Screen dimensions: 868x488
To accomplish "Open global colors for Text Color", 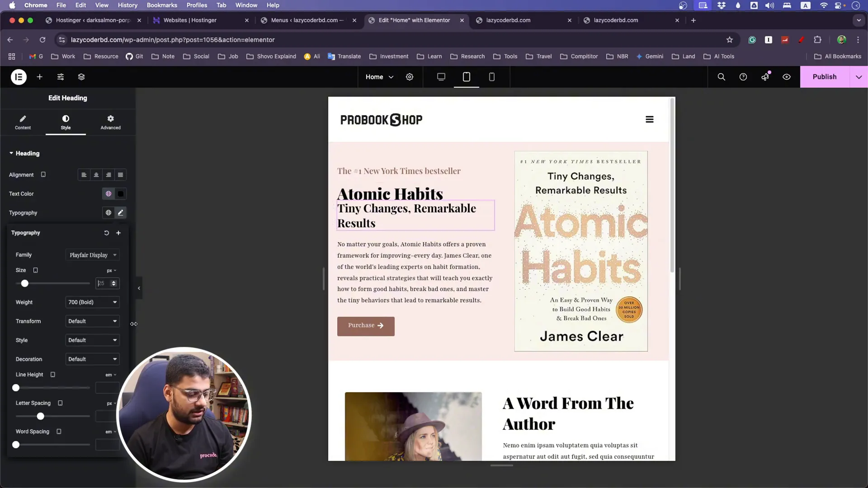I will click(x=108, y=194).
